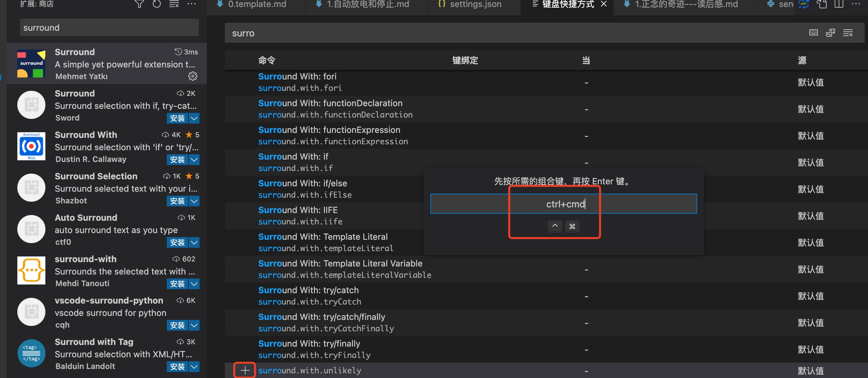The image size is (868, 378).
Task: Click the split editor icon
Action: (839, 4)
